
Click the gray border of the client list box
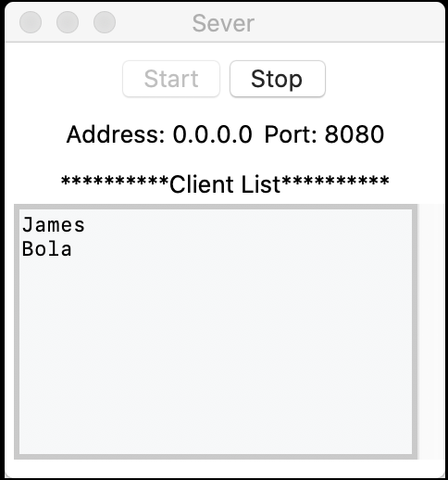point(17,332)
